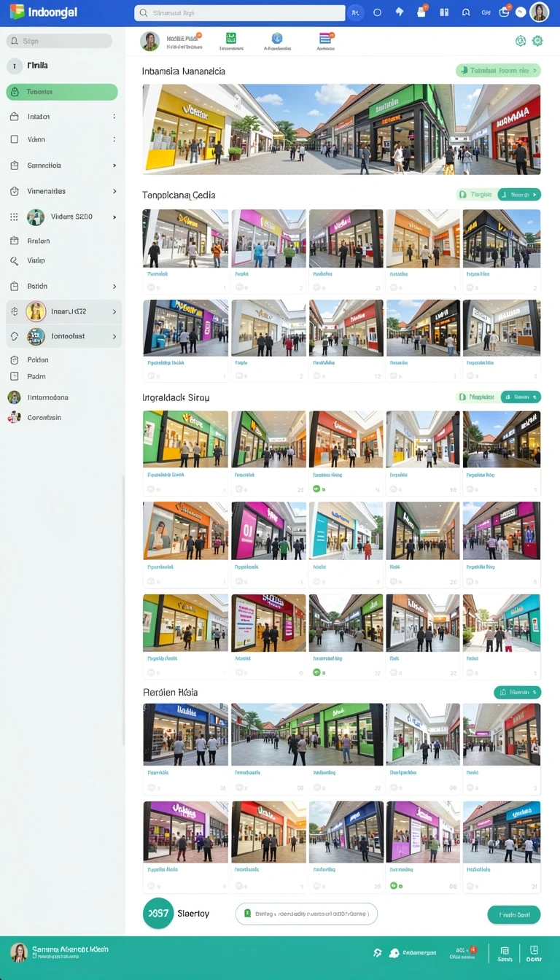
Task: Click the sidebar Stign search box
Action: tap(59, 41)
